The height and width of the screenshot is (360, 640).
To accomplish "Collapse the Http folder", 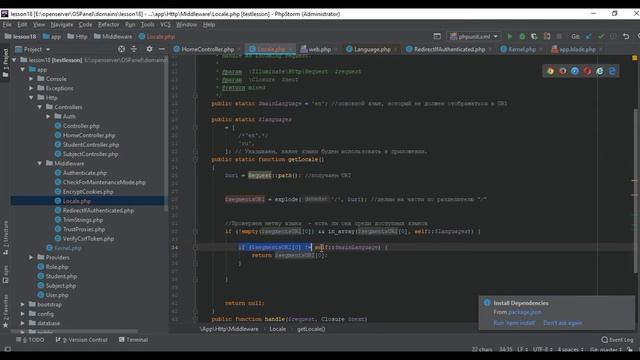I will point(31,98).
